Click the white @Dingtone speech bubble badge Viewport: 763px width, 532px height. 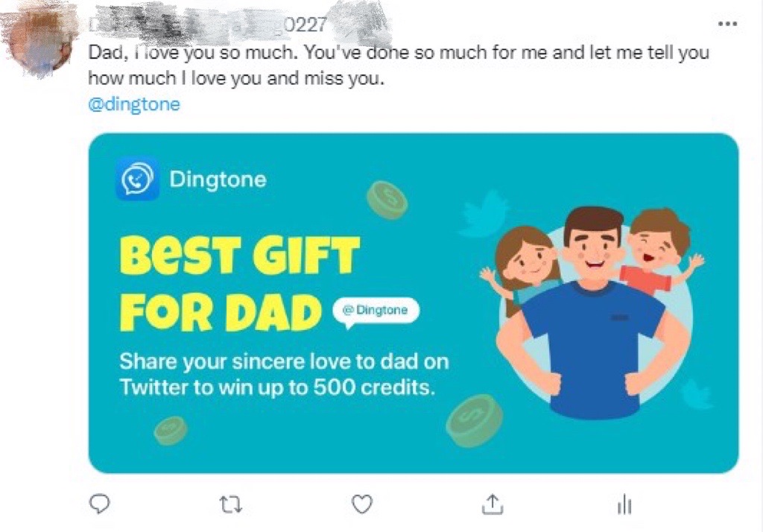pyautogui.click(x=376, y=311)
